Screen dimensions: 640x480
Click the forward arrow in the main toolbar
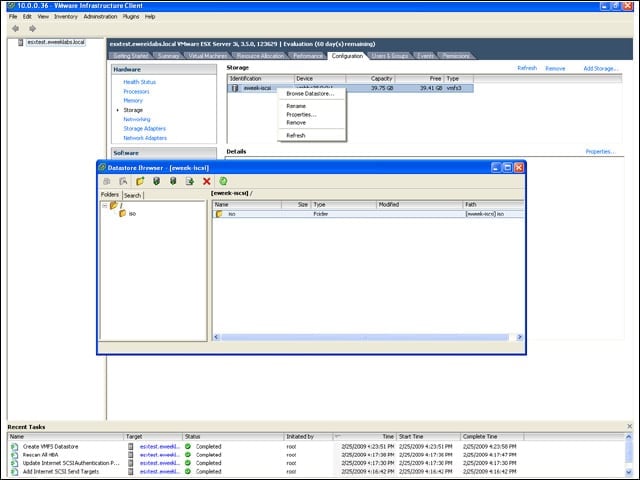click(32, 29)
